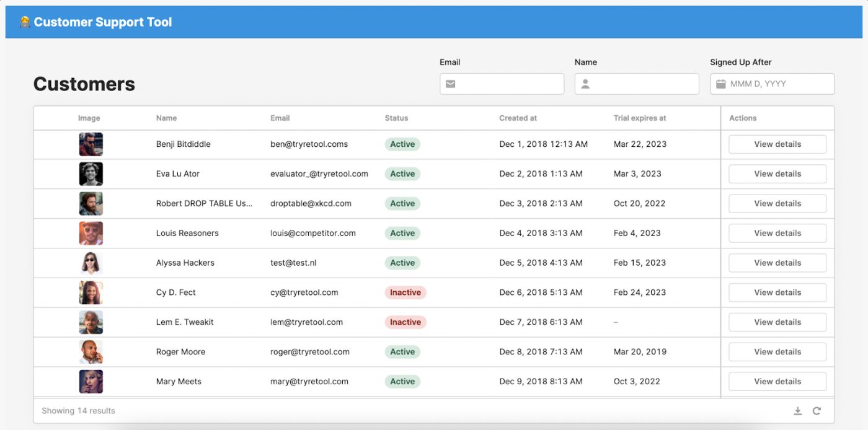
Task: Sort by Trial expires at column header
Action: pyautogui.click(x=640, y=118)
